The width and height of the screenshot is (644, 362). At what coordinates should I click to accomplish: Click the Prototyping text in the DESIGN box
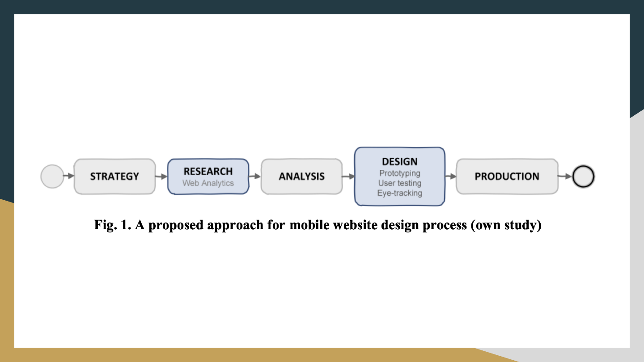[399, 173]
